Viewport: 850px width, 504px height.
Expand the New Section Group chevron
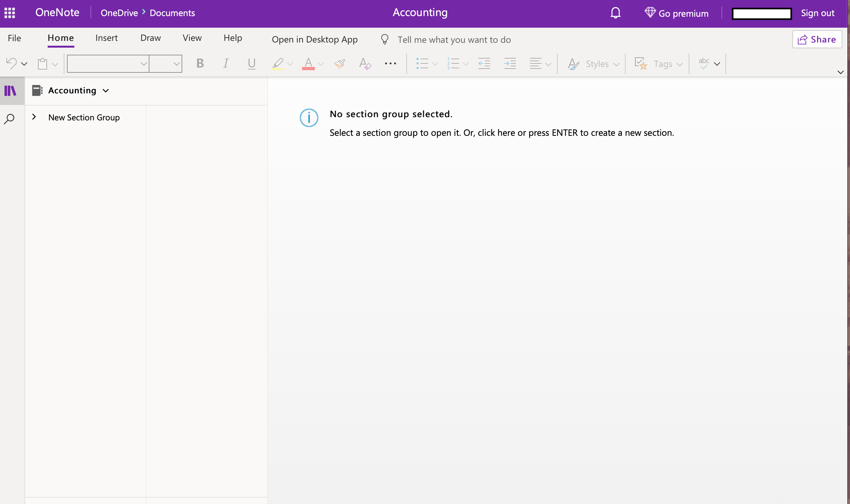point(34,117)
